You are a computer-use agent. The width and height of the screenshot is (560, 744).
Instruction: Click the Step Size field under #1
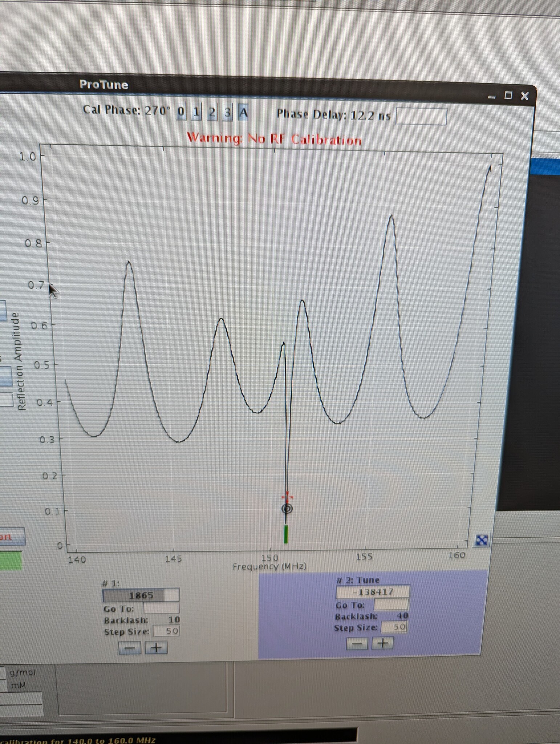166,631
